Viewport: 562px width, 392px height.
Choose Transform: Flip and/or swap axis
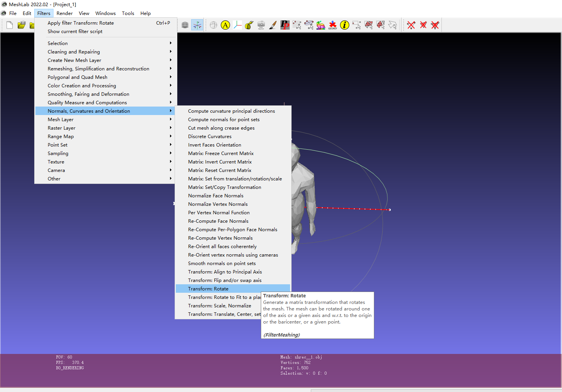(233, 280)
